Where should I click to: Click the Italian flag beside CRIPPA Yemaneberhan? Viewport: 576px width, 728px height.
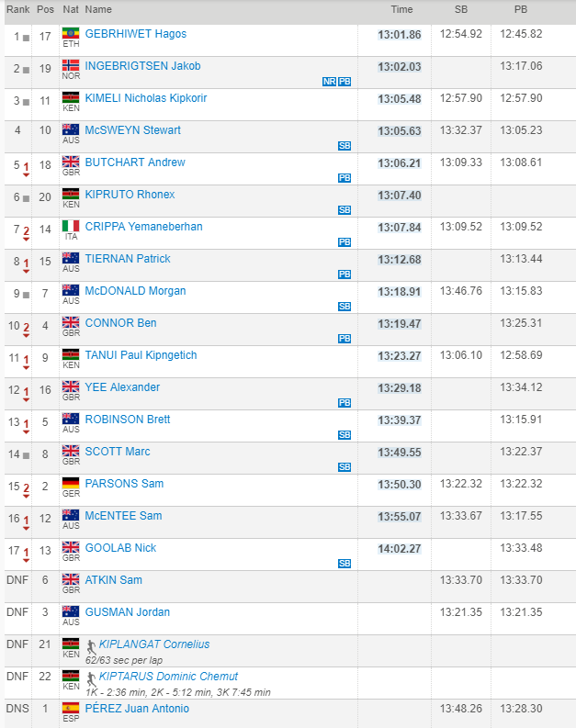[71, 226]
